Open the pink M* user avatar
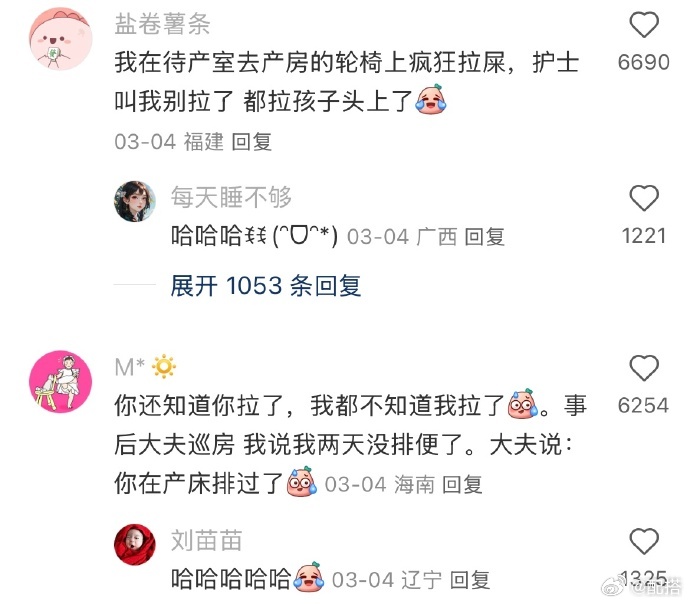The image size is (690, 604). (61, 381)
